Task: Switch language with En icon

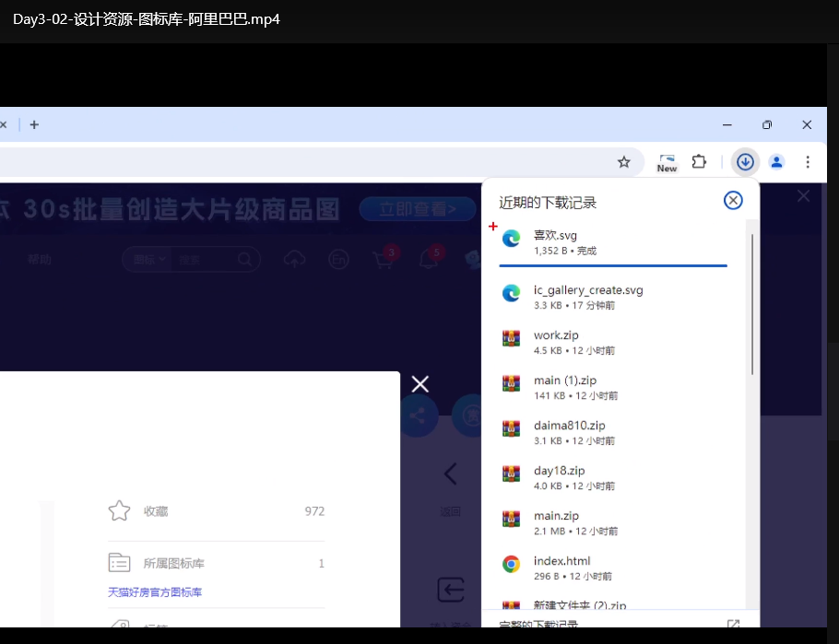Action: (x=338, y=260)
